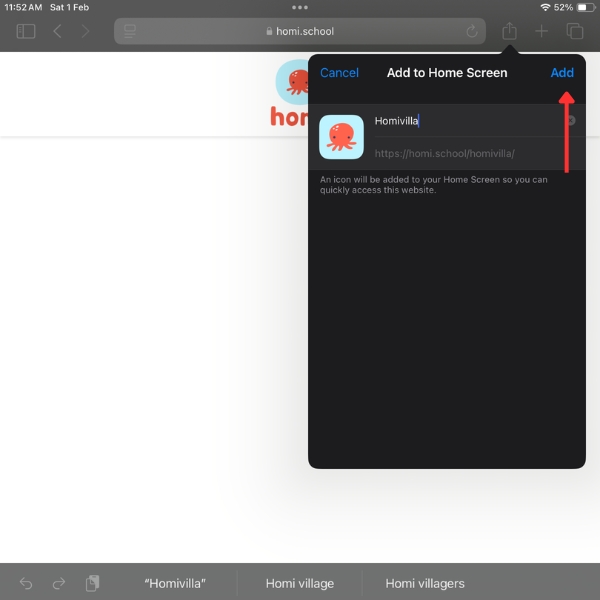Tap the redo arrow in keyboard bar
Image resolution: width=600 pixels, height=600 pixels.
[x=59, y=584]
